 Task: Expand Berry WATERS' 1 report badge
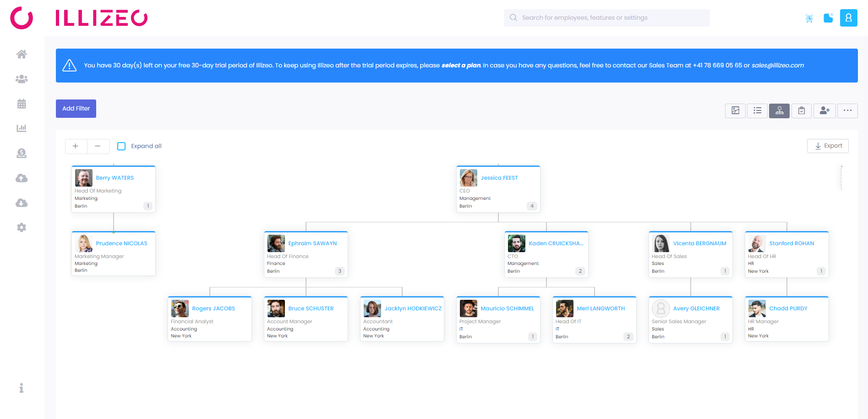(147, 206)
